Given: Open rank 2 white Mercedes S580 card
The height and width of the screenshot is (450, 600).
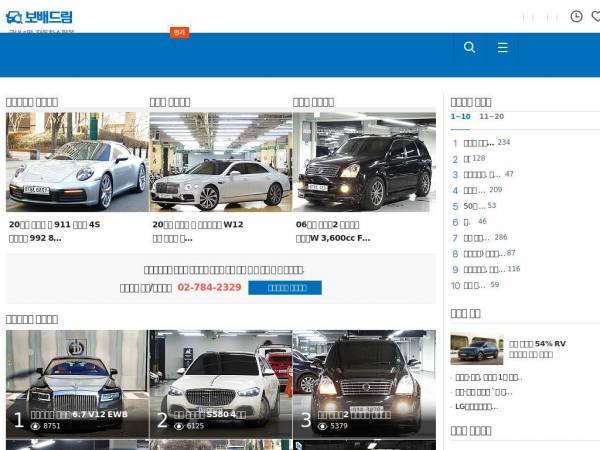Looking at the screenshot, I should pos(221,384).
